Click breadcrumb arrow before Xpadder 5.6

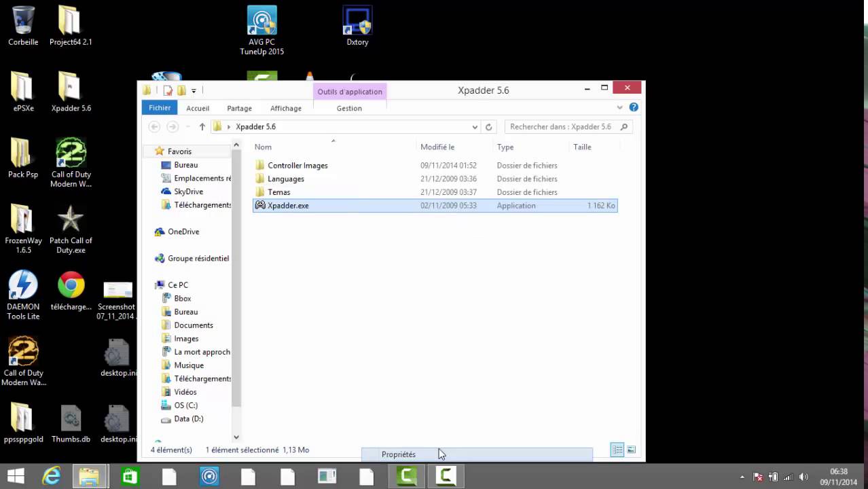(x=229, y=127)
